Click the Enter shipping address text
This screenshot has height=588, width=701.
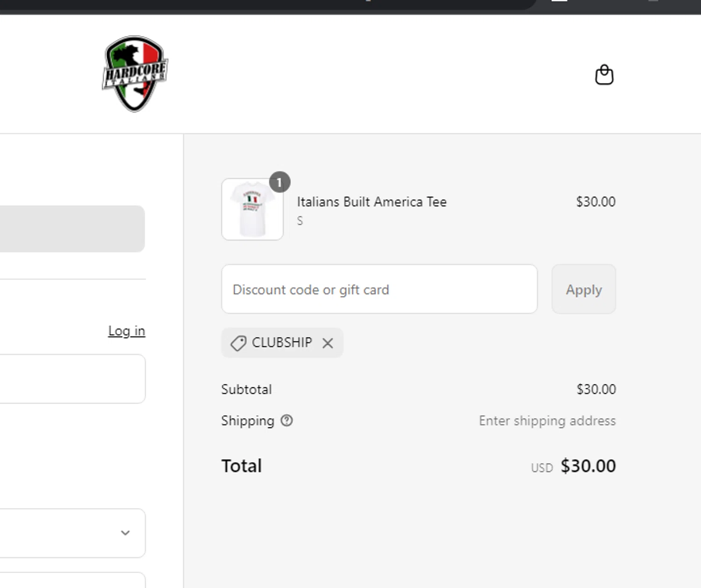[547, 421]
